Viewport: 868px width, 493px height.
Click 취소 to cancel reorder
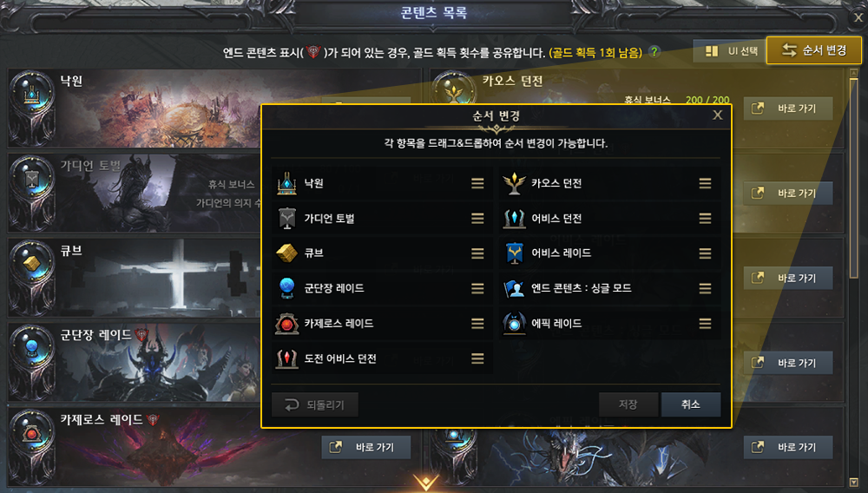(690, 404)
